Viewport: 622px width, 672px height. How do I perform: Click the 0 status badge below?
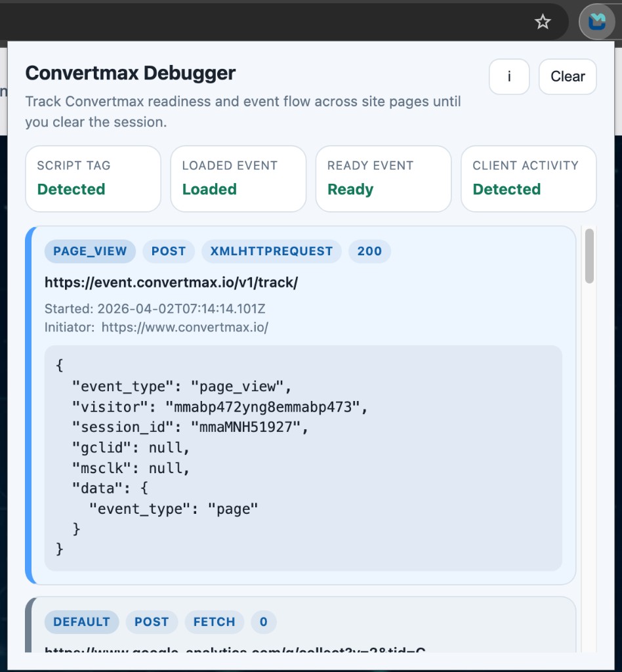point(264,621)
